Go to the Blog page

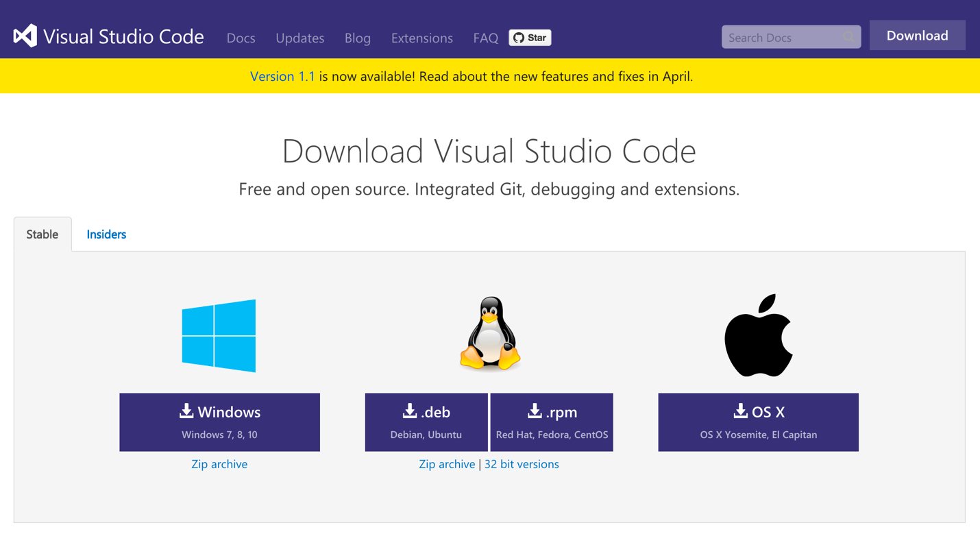tap(357, 38)
